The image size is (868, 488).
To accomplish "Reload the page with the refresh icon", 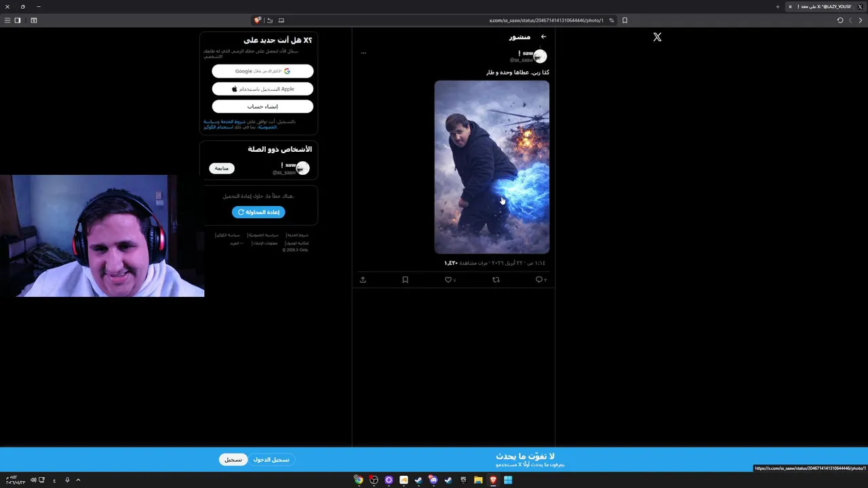I will 840,20.
